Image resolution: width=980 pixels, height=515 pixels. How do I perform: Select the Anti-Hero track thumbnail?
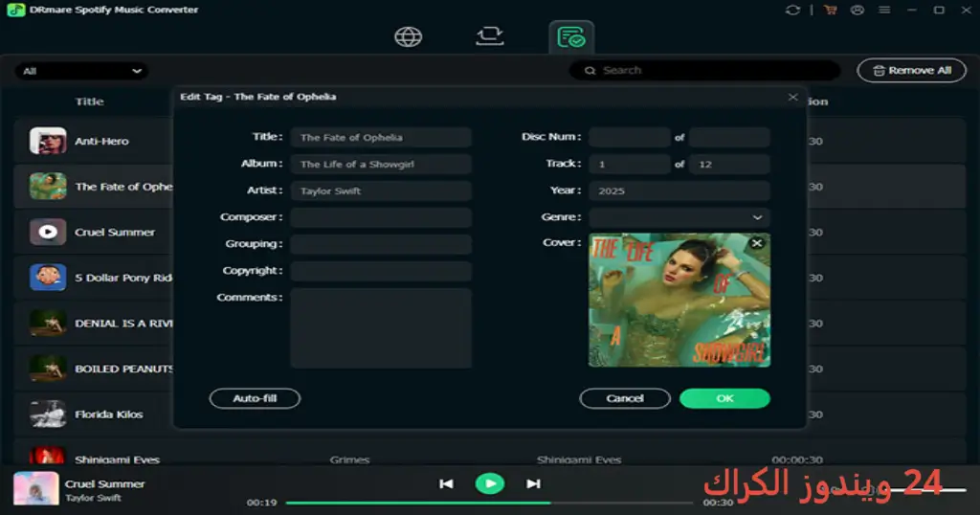coord(48,141)
